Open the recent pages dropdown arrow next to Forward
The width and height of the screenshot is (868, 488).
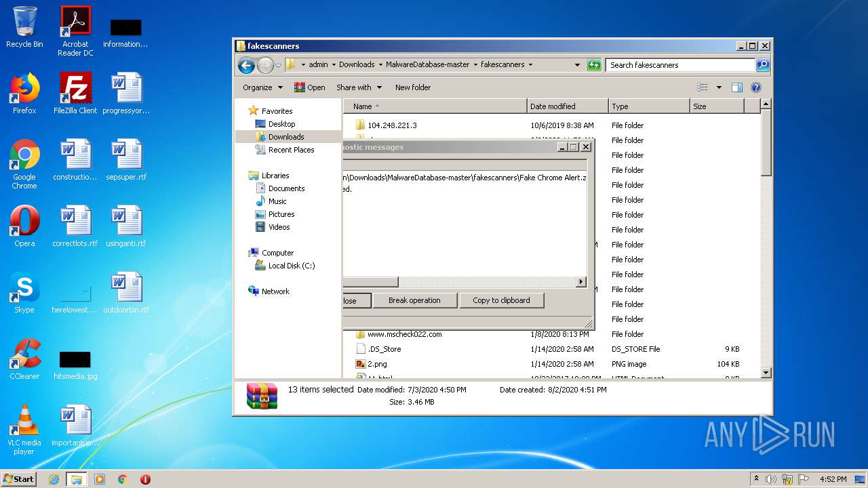tap(278, 66)
